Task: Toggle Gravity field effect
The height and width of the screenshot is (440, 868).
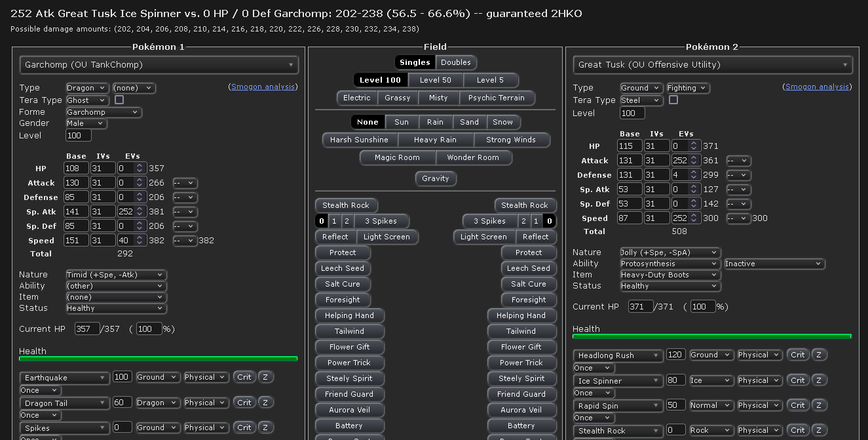Action: [436, 178]
